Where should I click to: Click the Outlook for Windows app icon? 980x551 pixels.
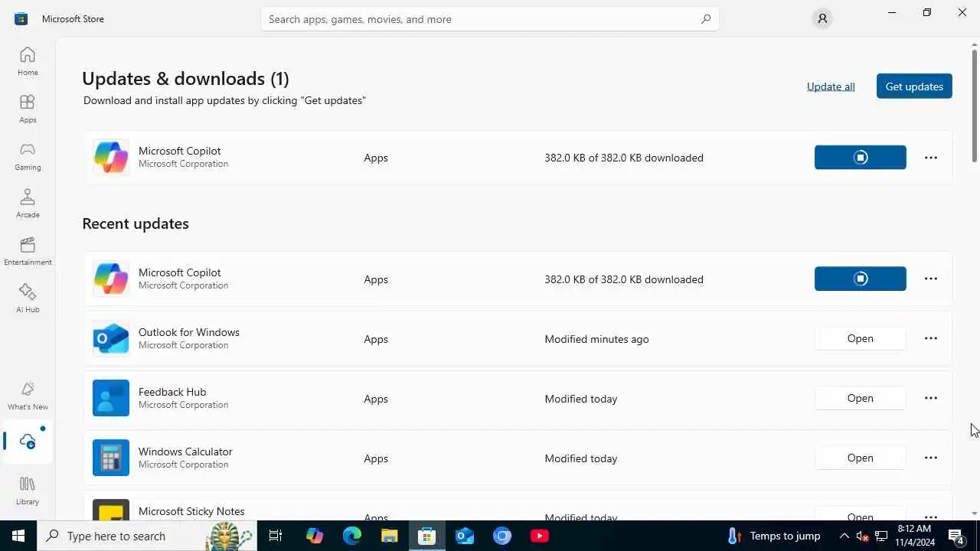click(x=111, y=338)
